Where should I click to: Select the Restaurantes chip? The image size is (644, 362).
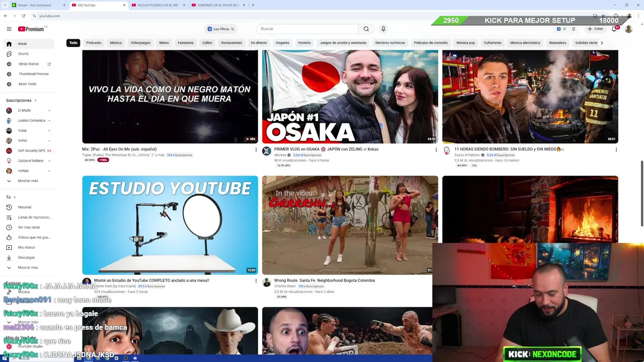(231, 43)
